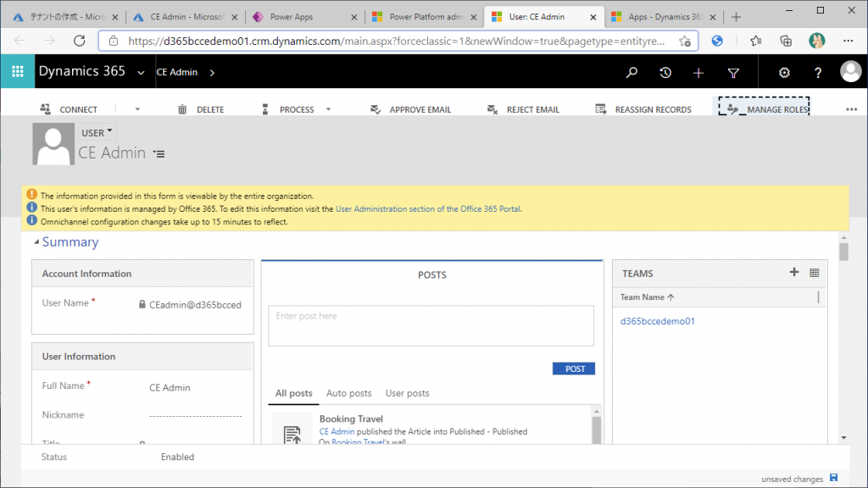Go back in browser history
868x488 pixels.
click(x=20, y=41)
